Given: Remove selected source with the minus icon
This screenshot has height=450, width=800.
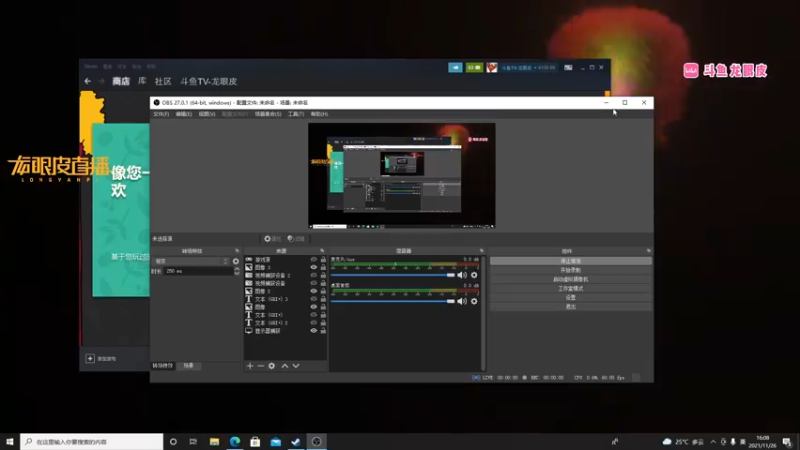Looking at the screenshot, I should [x=261, y=366].
